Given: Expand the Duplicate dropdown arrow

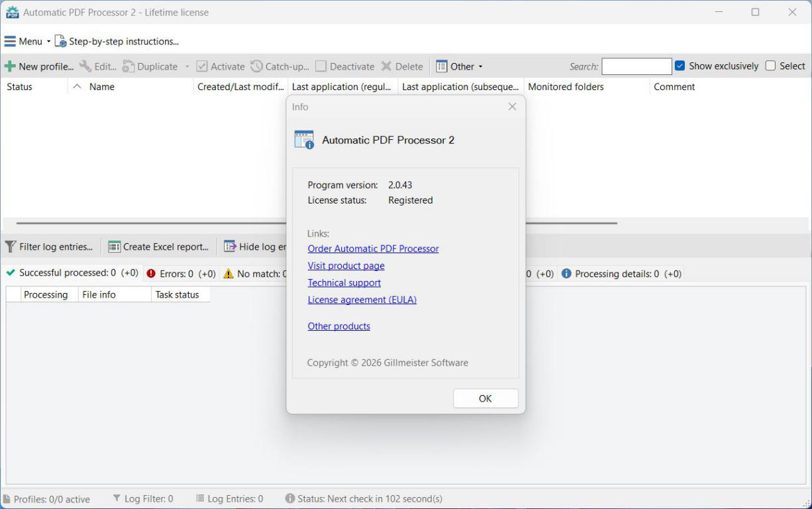Looking at the screenshot, I should tap(187, 66).
